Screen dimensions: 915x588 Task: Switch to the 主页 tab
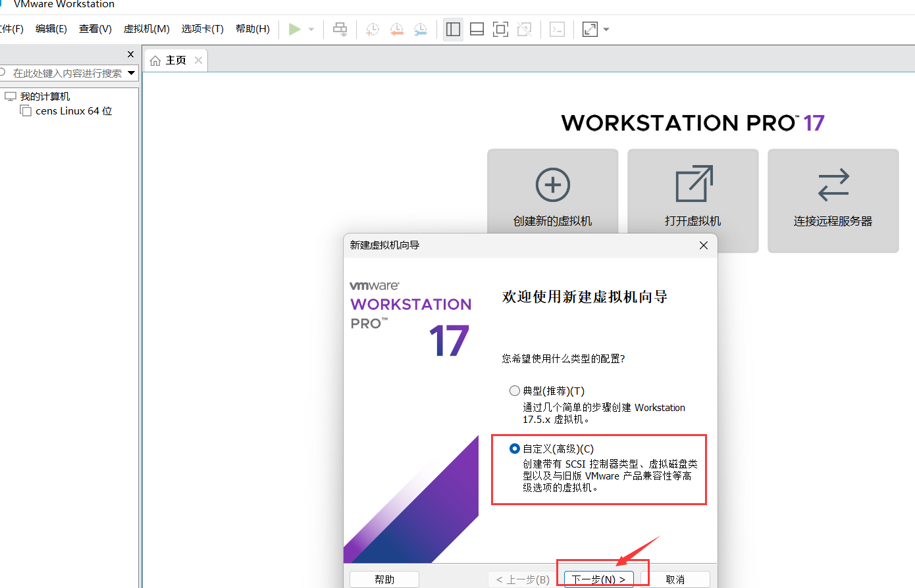pyautogui.click(x=174, y=60)
